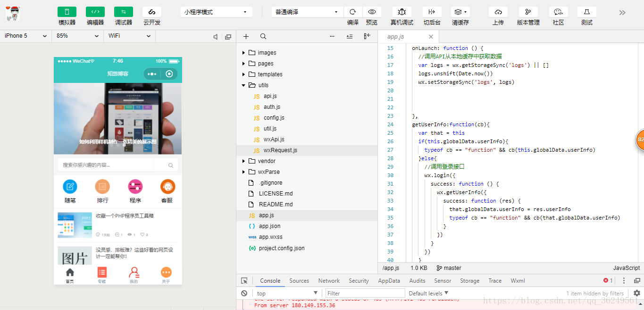The height and width of the screenshot is (310, 644).
Task: Switch to the AppData tab
Action: coord(389,281)
